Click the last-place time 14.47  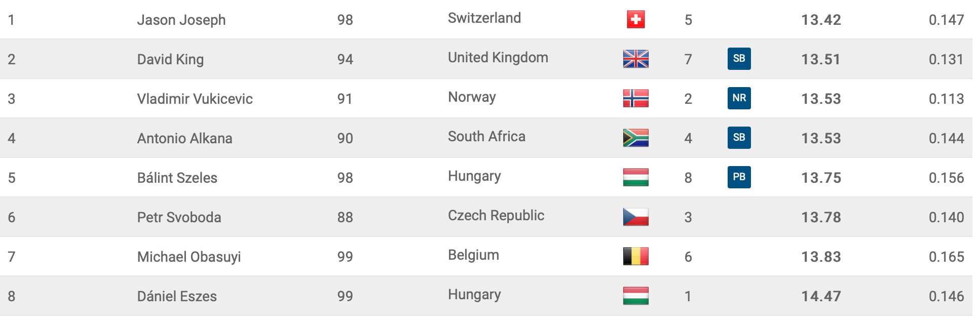pos(821,297)
